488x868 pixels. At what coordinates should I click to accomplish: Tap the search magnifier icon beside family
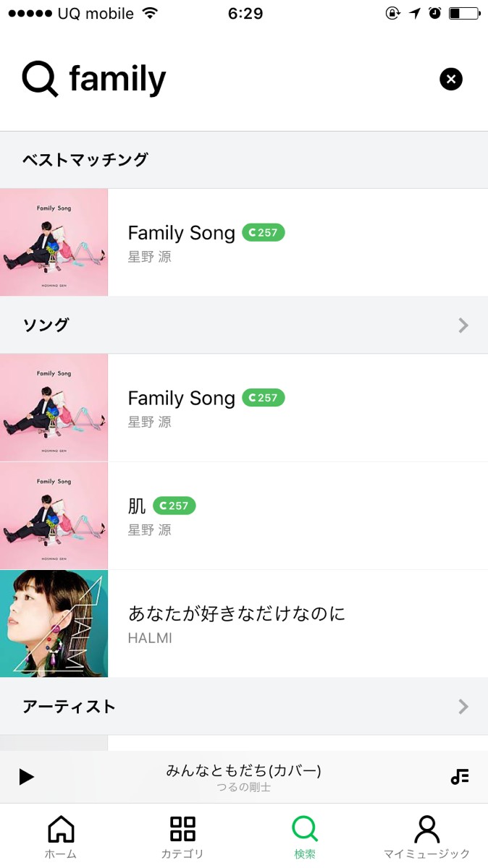pos(40,79)
